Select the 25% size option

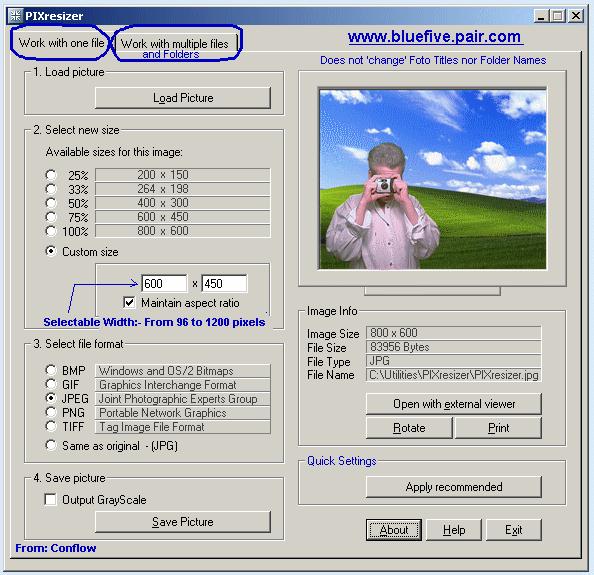(51, 175)
